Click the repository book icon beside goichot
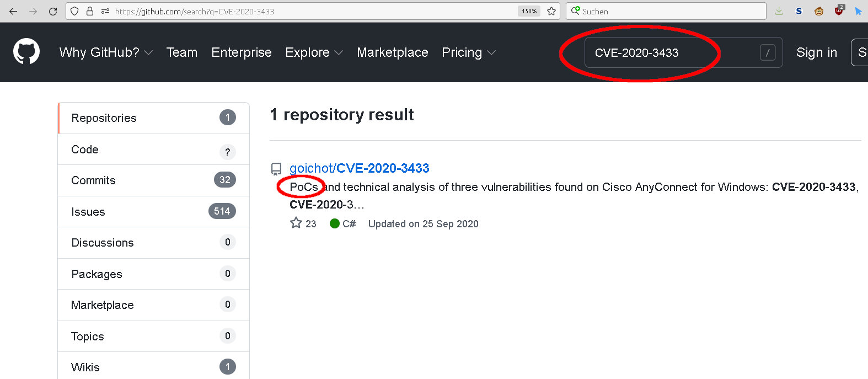This screenshot has height=379, width=868. [x=276, y=169]
